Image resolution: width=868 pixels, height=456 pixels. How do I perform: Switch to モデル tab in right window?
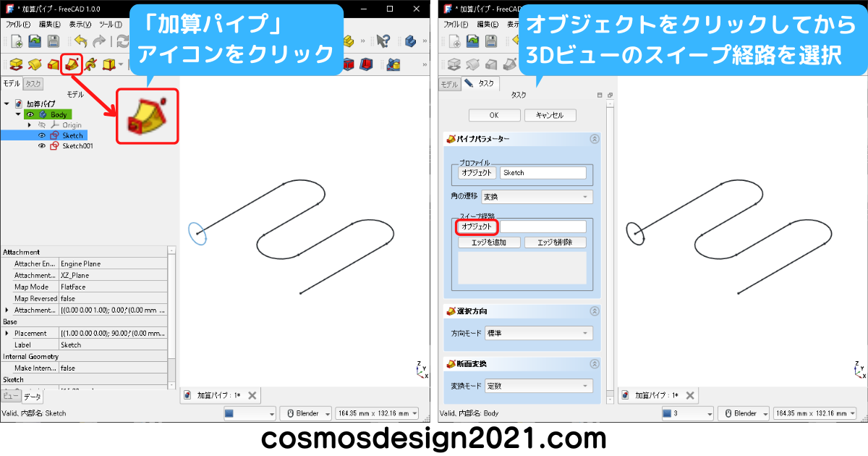coord(449,84)
